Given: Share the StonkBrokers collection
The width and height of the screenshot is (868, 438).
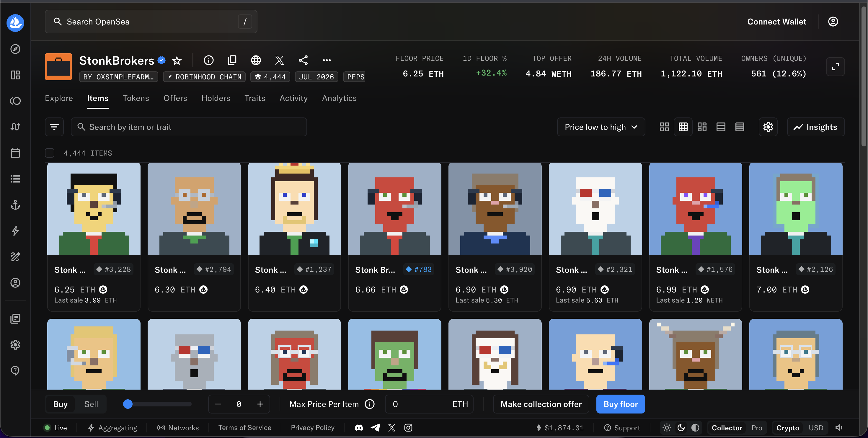Looking at the screenshot, I should pos(303,60).
